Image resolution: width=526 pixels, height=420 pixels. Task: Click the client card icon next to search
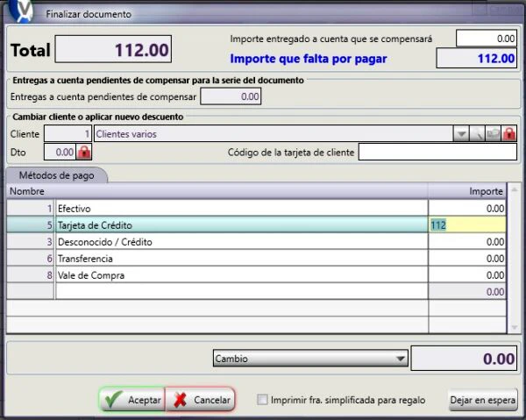click(493, 134)
